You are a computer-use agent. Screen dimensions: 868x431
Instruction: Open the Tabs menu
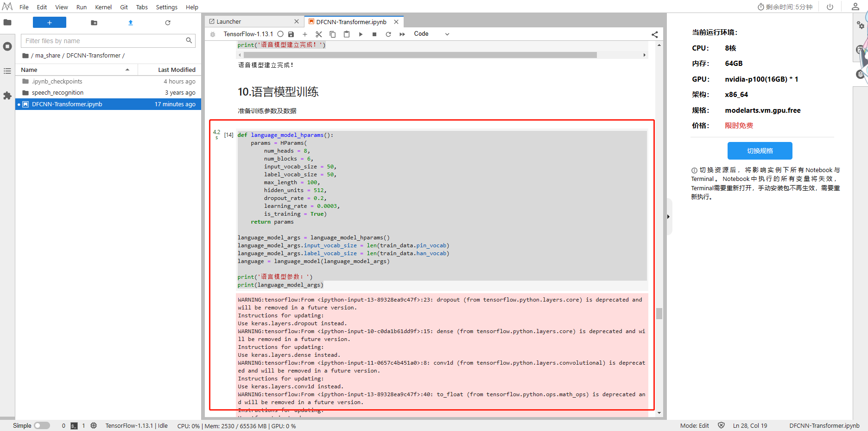[x=142, y=7]
